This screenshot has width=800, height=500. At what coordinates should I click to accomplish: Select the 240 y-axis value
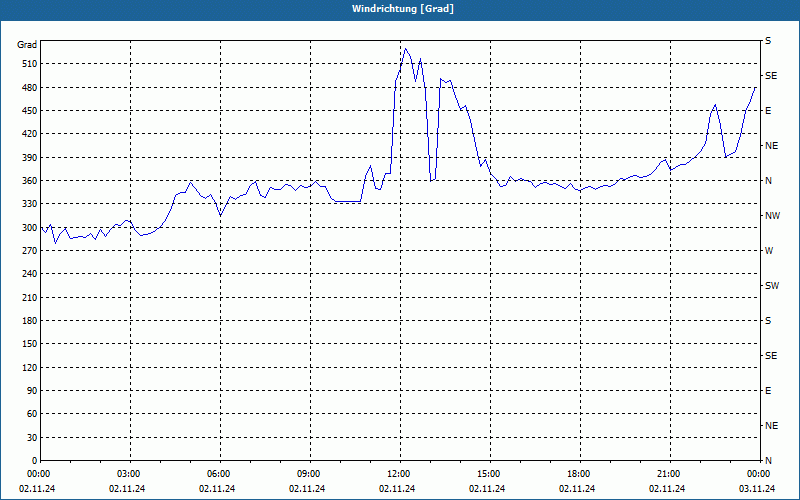[30, 273]
